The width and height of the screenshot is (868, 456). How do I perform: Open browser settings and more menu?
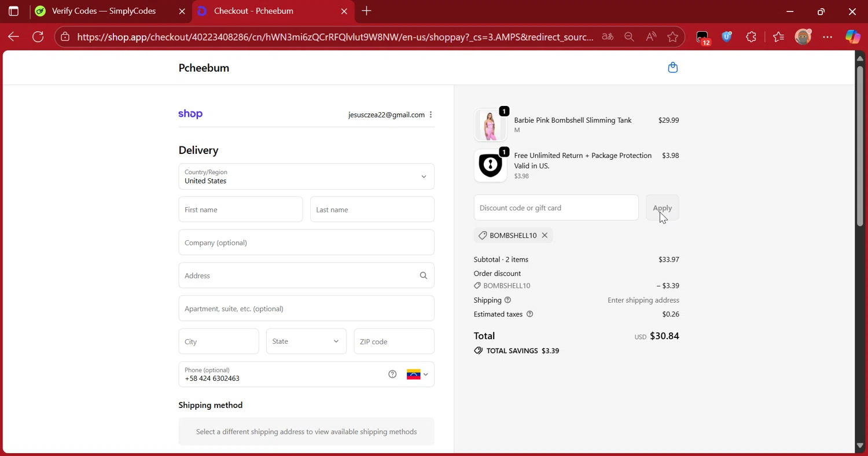827,37
